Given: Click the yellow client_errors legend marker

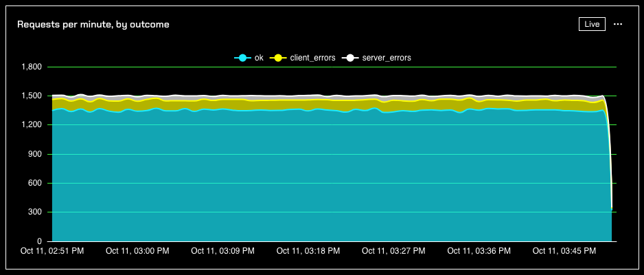Looking at the screenshot, I should tap(278, 58).
